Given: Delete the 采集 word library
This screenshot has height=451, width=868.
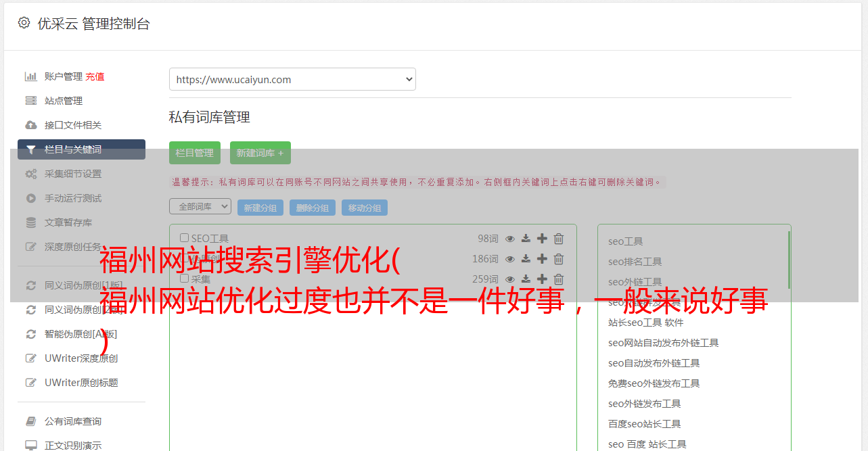Looking at the screenshot, I should [559, 279].
